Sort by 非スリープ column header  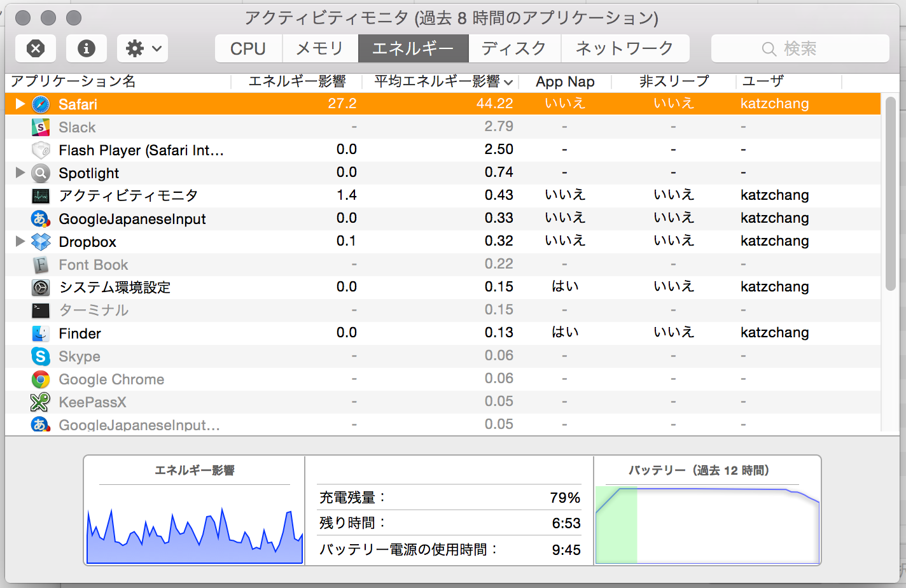pos(674,81)
